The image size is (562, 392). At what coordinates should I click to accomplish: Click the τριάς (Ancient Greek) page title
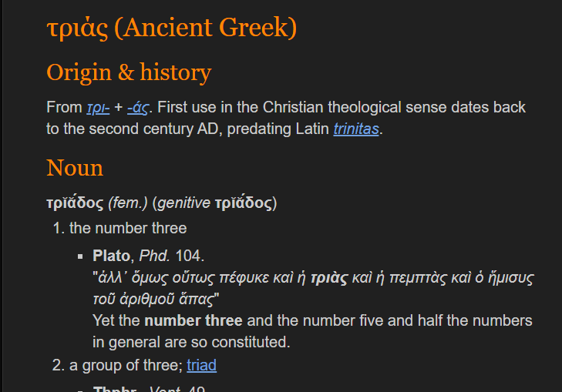pos(172,28)
